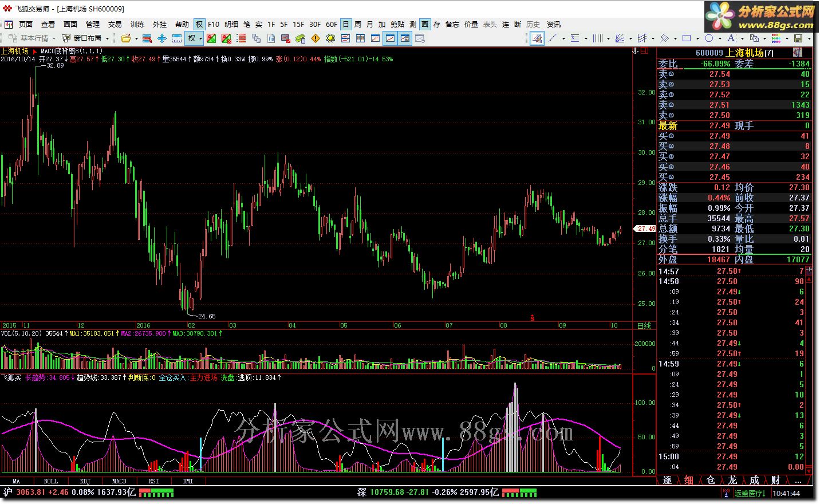Click the blue four-way move arrows icon
The width and height of the screenshot is (820, 504).
[162, 38]
